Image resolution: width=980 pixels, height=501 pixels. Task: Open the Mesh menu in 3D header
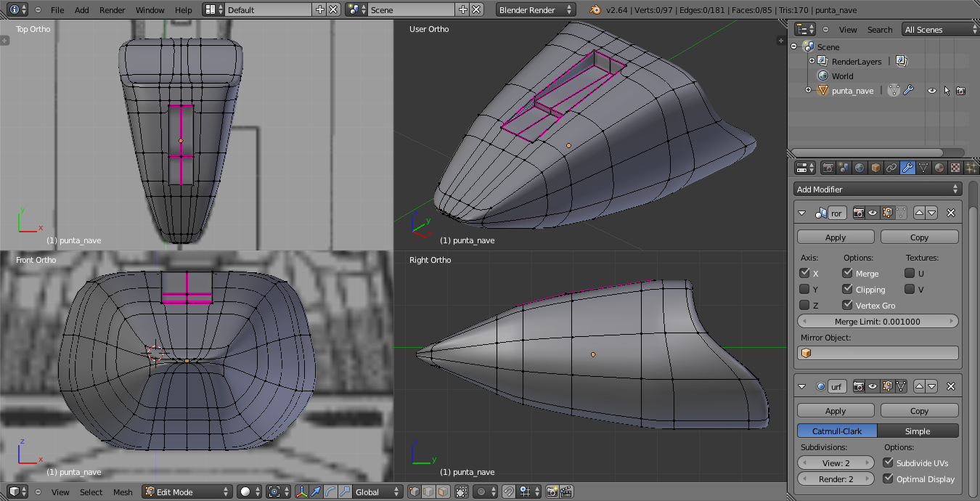(123, 492)
